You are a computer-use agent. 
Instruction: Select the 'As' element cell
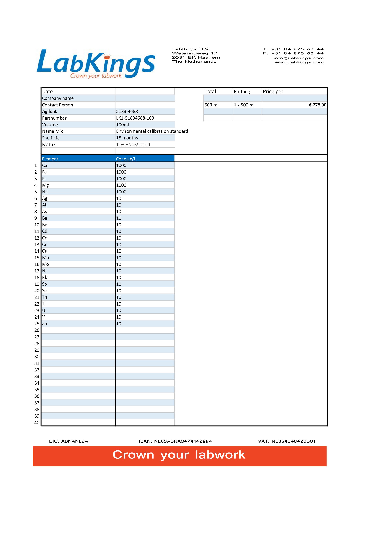coord(78,212)
